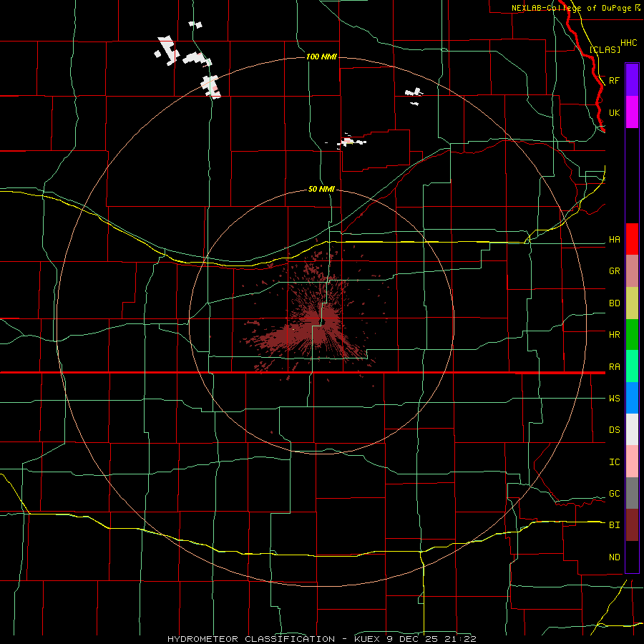Click the BI brown legend swatch
The image size is (644, 644).
click(x=632, y=525)
